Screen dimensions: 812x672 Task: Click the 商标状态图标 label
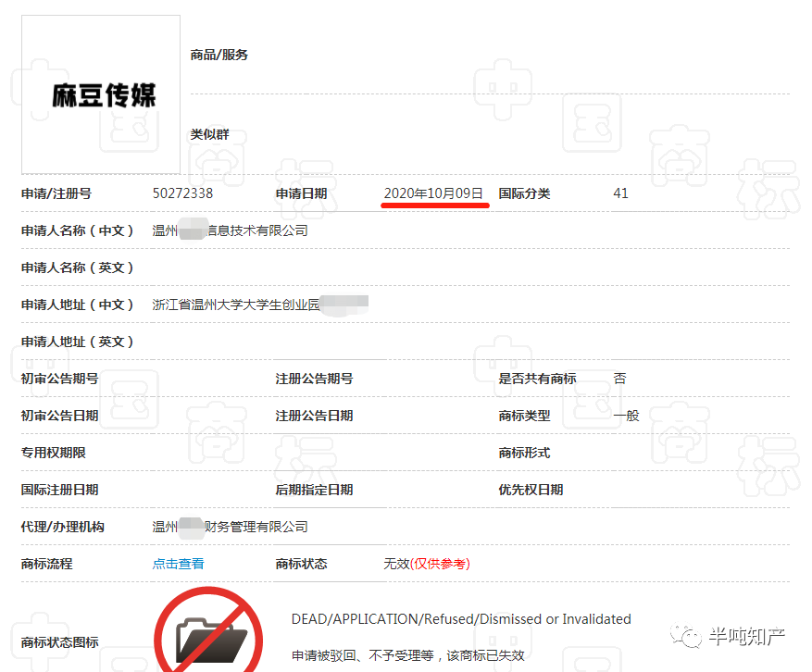click(60, 642)
